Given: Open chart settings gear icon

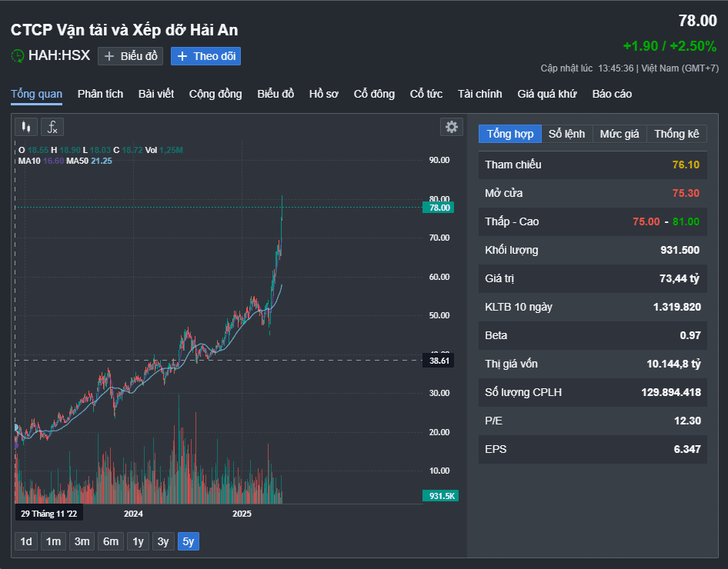Looking at the screenshot, I should point(451,127).
